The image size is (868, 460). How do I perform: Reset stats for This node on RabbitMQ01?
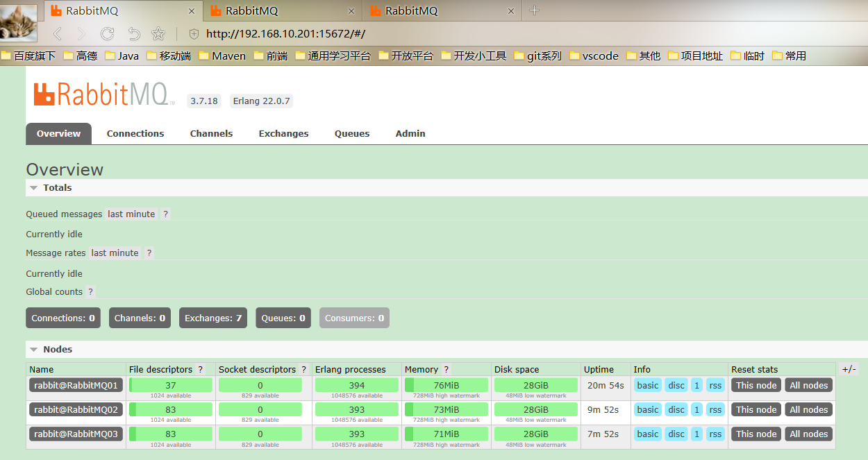tap(756, 386)
